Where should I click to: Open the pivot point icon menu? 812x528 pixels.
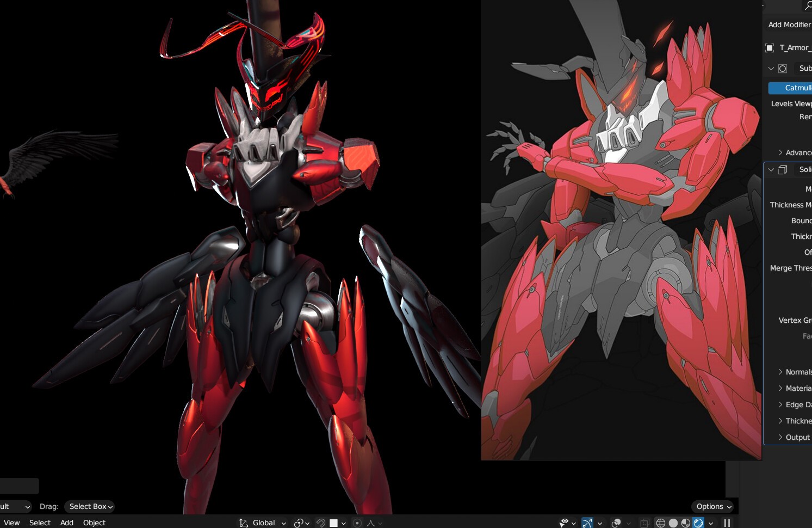tap(302, 523)
